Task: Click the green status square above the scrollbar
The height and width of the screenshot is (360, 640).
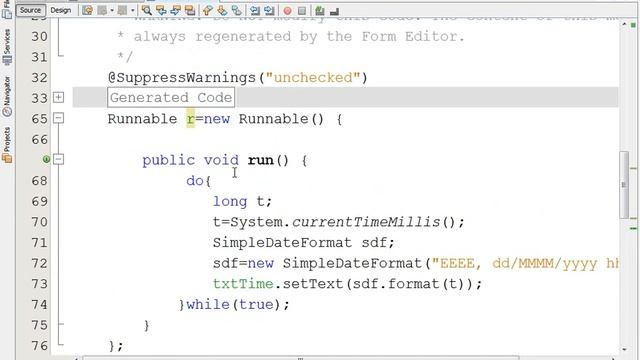Action: [x=633, y=25]
